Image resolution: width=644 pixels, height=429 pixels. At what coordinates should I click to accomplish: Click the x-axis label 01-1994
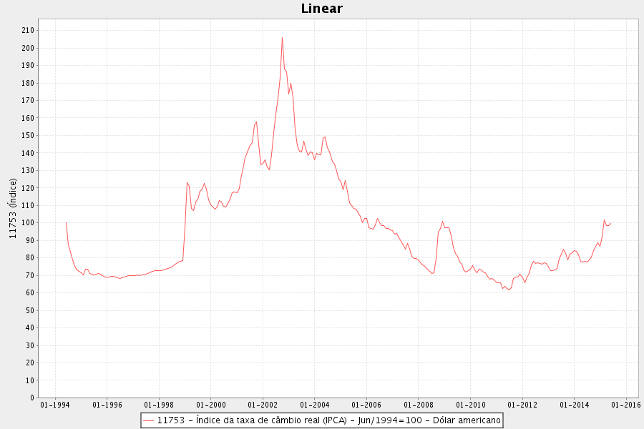click(54, 405)
